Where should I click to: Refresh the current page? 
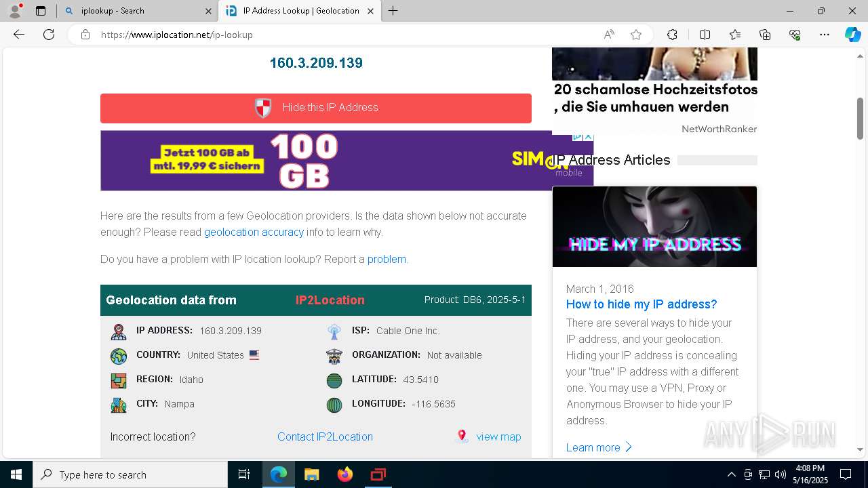click(x=49, y=35)
